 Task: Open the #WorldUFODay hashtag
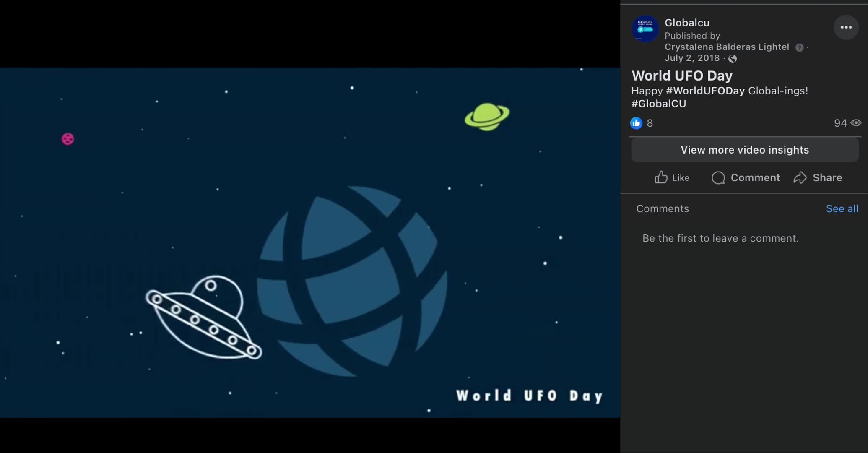pos(705,91)
